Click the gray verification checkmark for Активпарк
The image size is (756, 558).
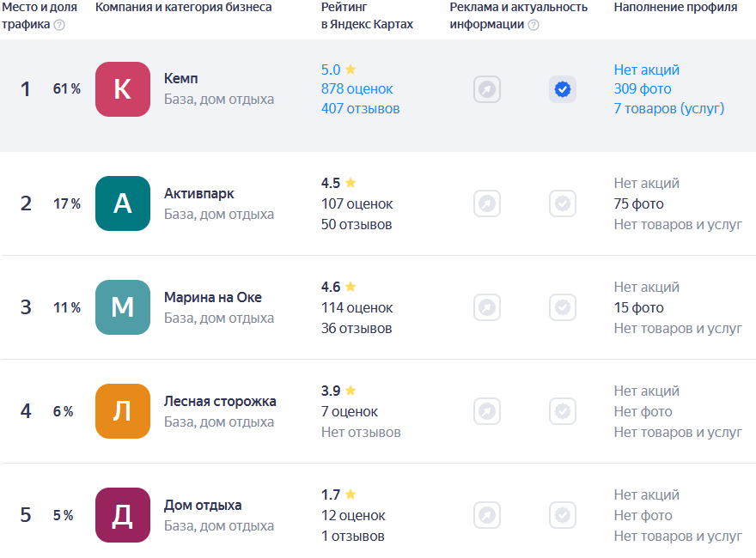pos(563,203)
